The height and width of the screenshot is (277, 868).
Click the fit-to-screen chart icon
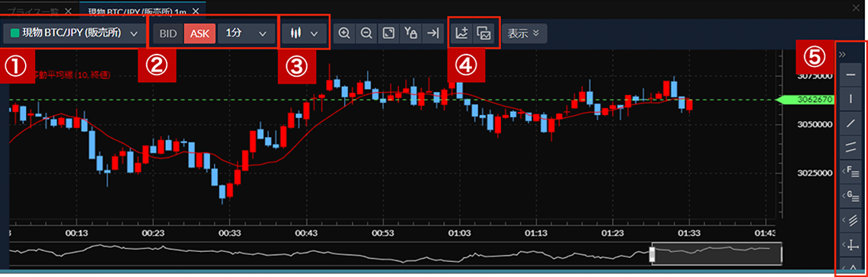(x=388, y=33)
